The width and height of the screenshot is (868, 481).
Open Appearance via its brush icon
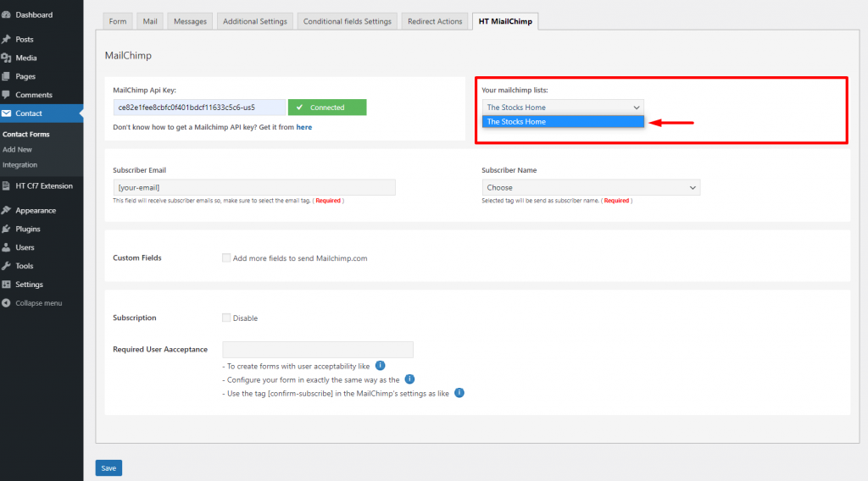coord(7,211)
